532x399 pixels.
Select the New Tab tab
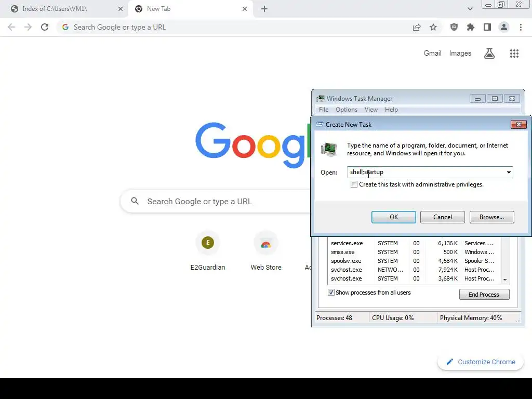[190, 9]
